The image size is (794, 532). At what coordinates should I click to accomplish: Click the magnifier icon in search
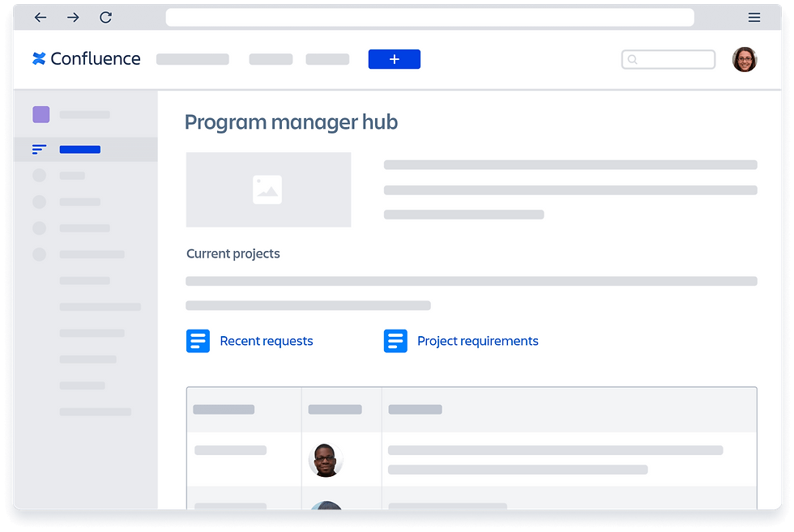[x=633, y=59]
